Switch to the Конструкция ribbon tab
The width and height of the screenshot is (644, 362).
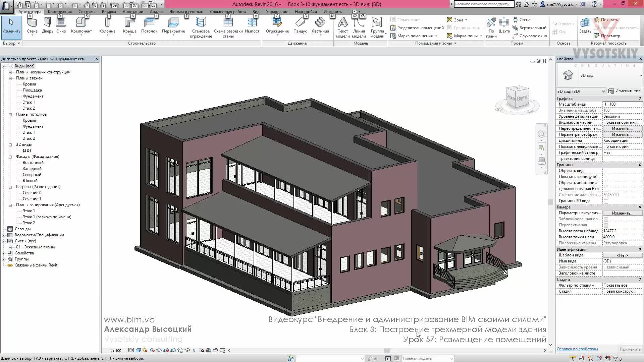pos(60,12)
